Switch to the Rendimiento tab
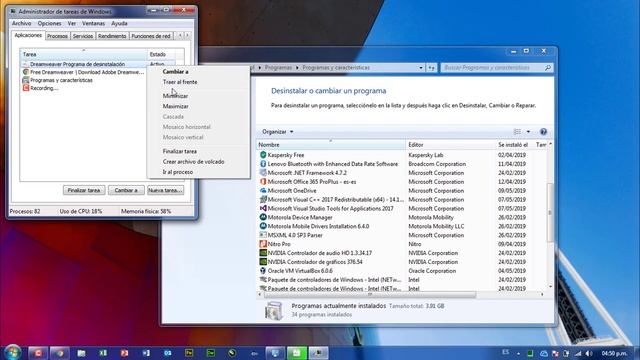Screen dimensions: 640x360 112,36
